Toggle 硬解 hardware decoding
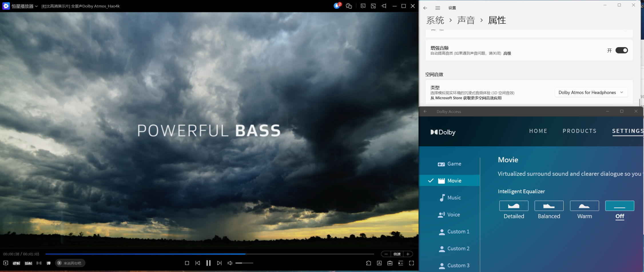The height and width of the screenshot is (272, 644). [17, 263]
